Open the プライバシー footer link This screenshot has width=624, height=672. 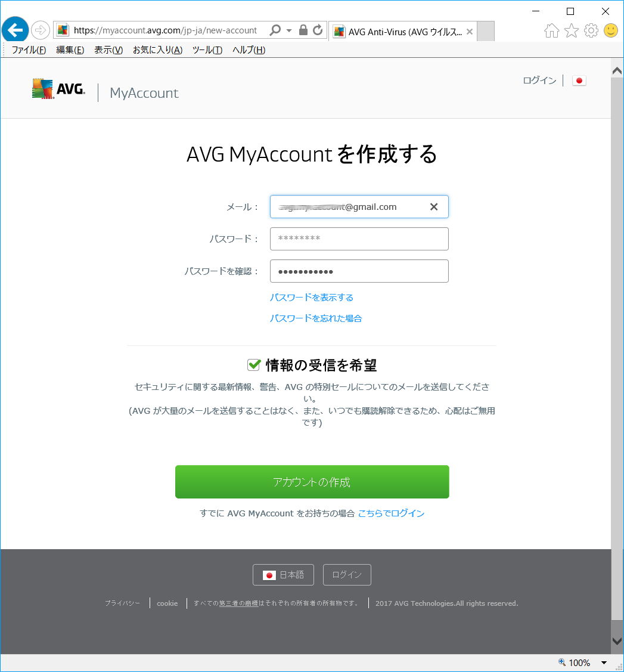tap(123, 603)
